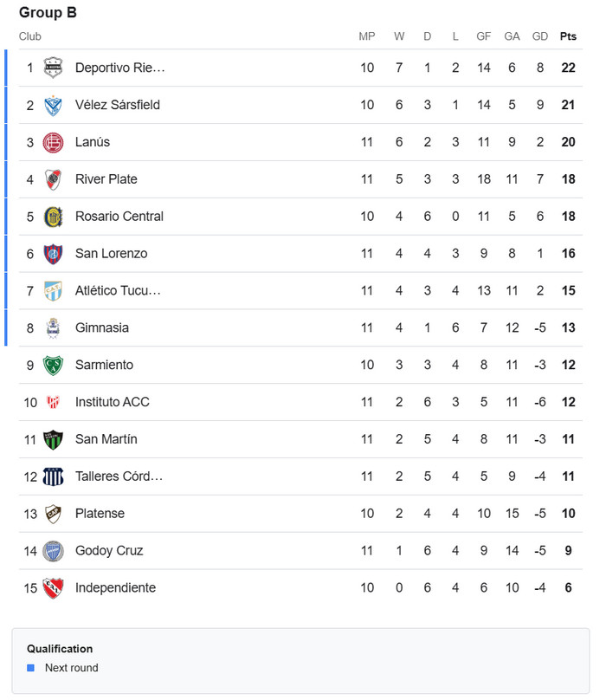Open the San Martín team name link
606x700 pixels.
(x=106, y=439)
